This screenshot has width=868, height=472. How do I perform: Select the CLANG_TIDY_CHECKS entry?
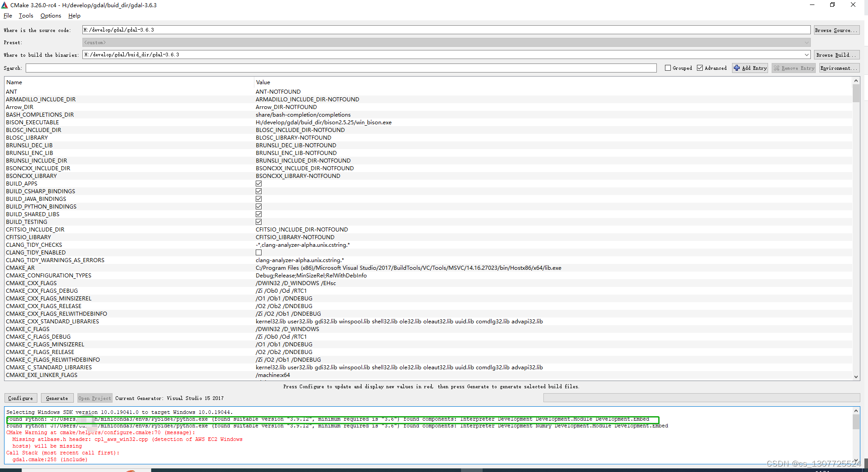tap(34, 245)
